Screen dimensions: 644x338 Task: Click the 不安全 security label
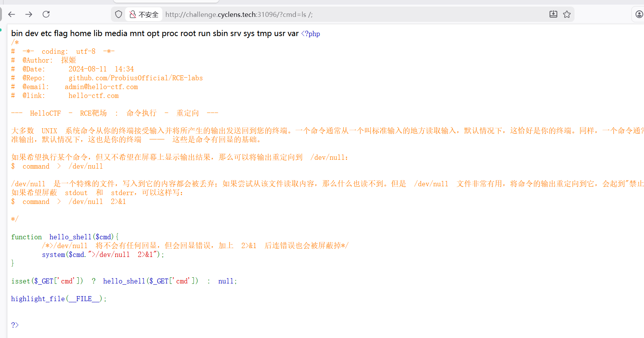pos(149,15)
